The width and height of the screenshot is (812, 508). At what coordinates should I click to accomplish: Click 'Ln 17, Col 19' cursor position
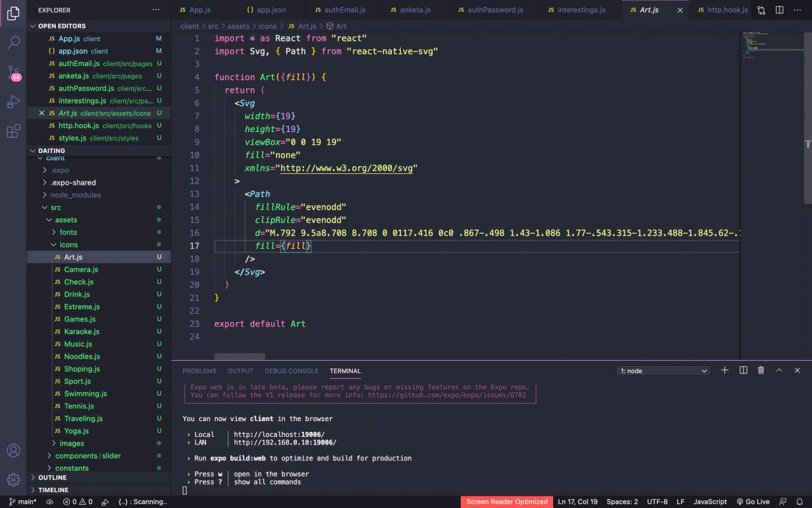577,502
